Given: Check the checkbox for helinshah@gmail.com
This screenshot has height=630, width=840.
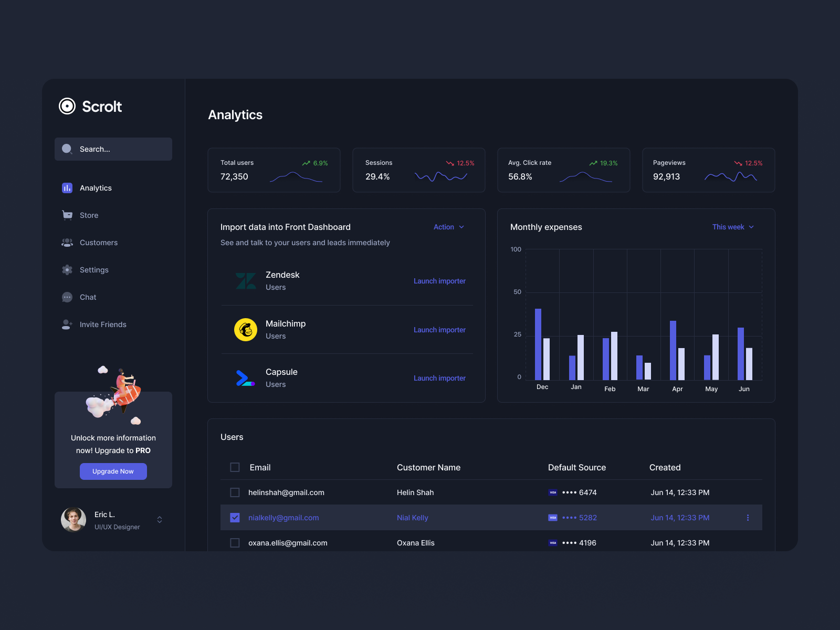Looking at the screenshot, I should [235, 492].
